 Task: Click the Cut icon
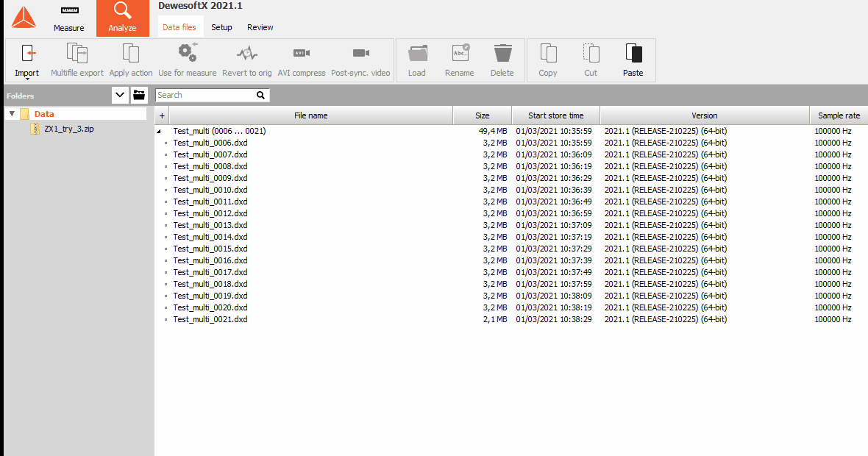tap(591, 53)
